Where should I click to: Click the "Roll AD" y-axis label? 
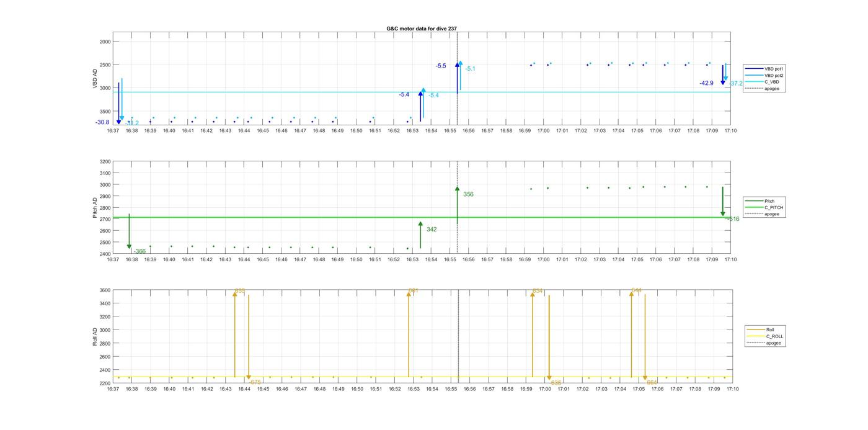95,336
